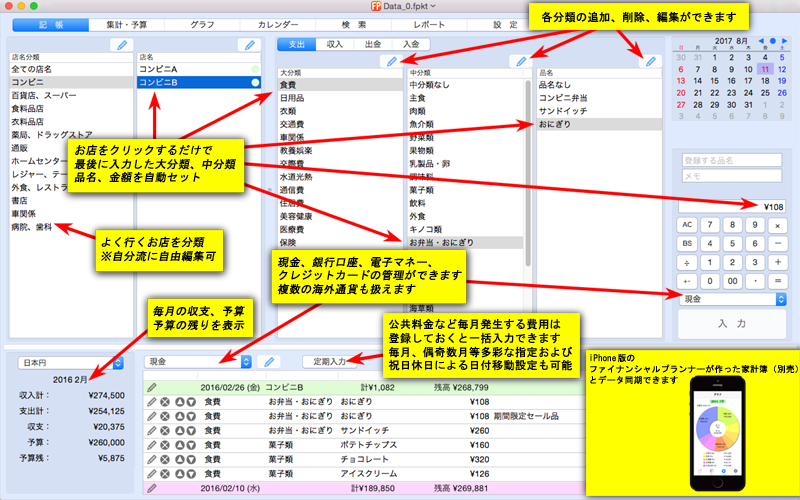The height and width of the screenshot is (500, 800).
Task: Click the 中分類 edit pencil icon
Action: pyautogui.click(x=521, y=62)
